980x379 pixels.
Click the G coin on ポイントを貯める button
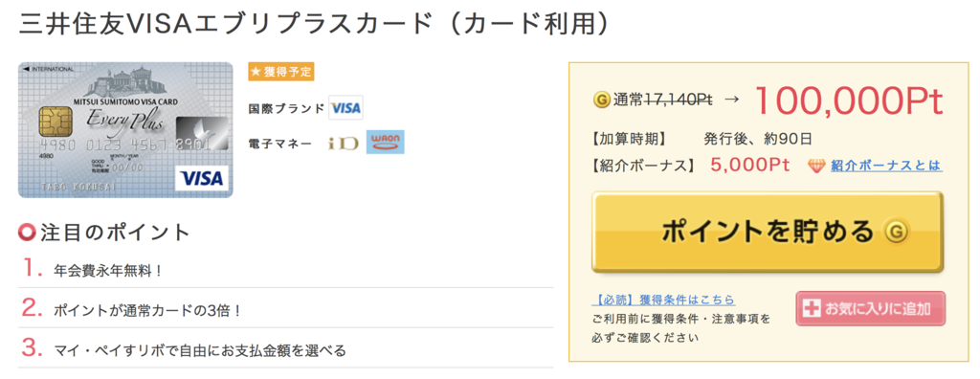(x=896, y=232)
